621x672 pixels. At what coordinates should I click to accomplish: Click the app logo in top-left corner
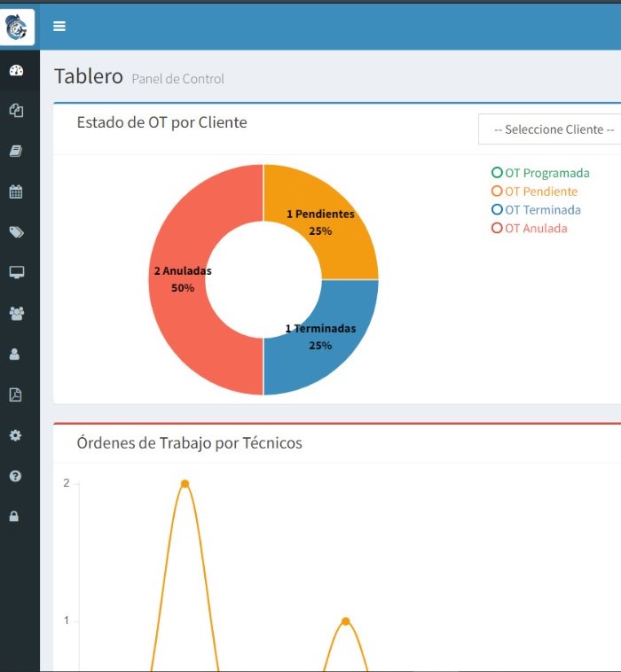click(18, 27)
